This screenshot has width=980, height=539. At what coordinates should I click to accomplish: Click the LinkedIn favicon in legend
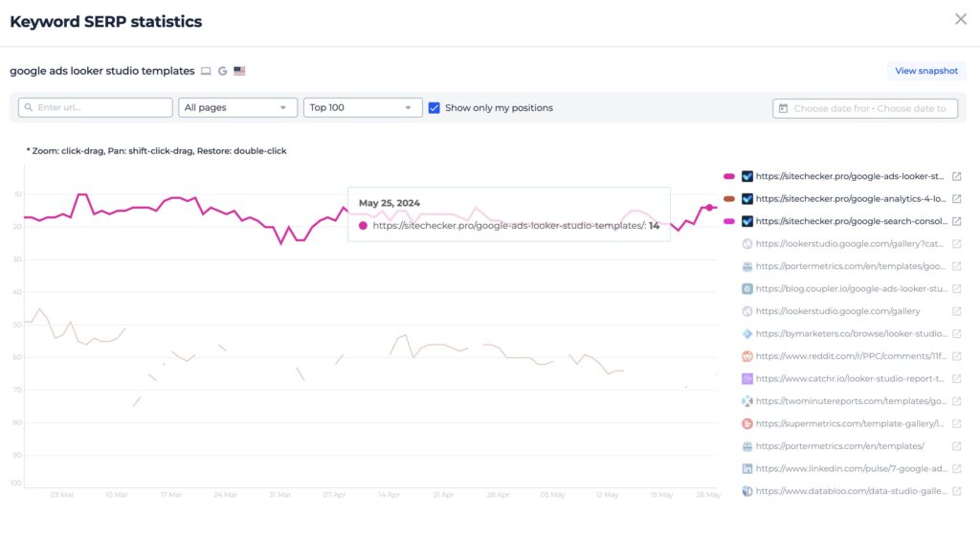pyautogui.click(x=746, y=469)
